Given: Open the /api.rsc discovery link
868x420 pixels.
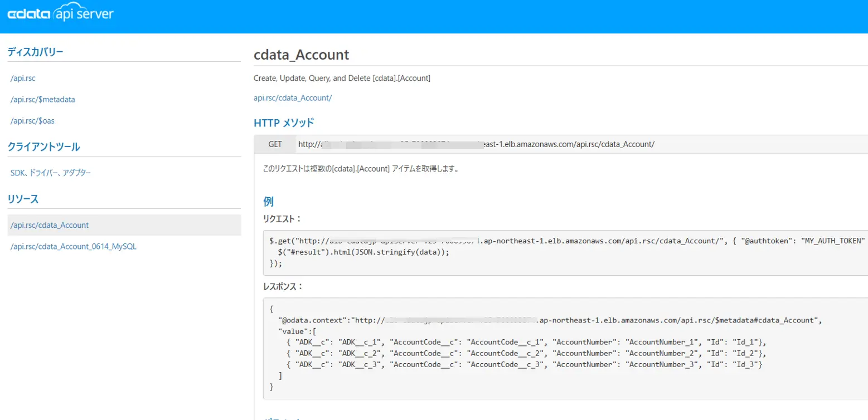Looking at the screenshot, I should pos(23,79).
